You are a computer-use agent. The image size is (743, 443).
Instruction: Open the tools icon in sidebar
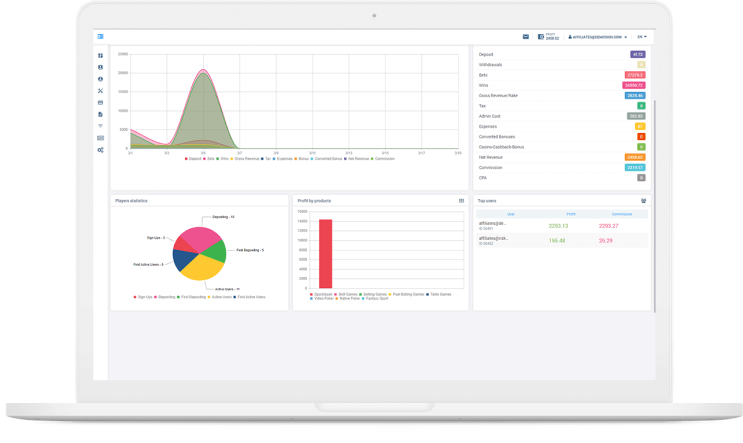tap(100, 91)
